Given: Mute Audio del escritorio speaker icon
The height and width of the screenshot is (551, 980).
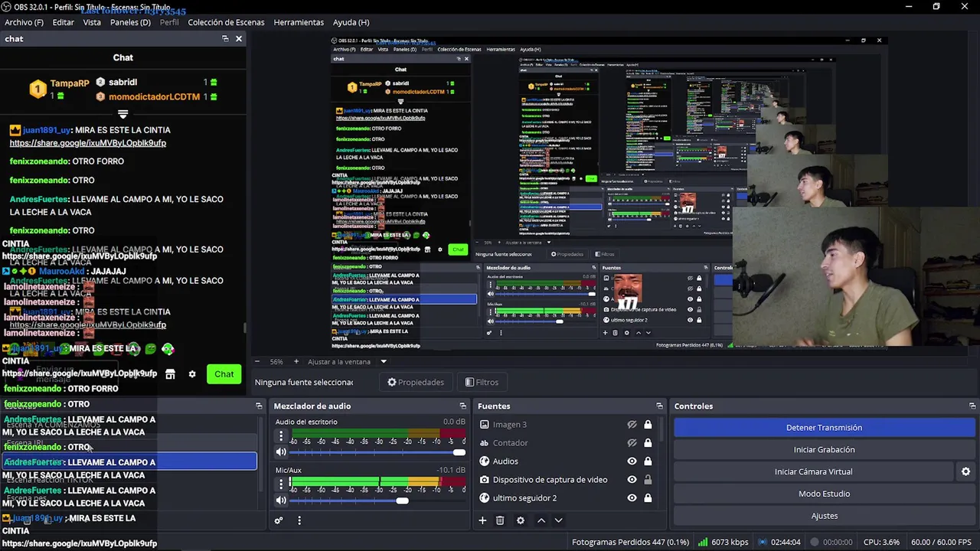Looking at the screenshot, I should pyautogui.click(x=281, y=452).
